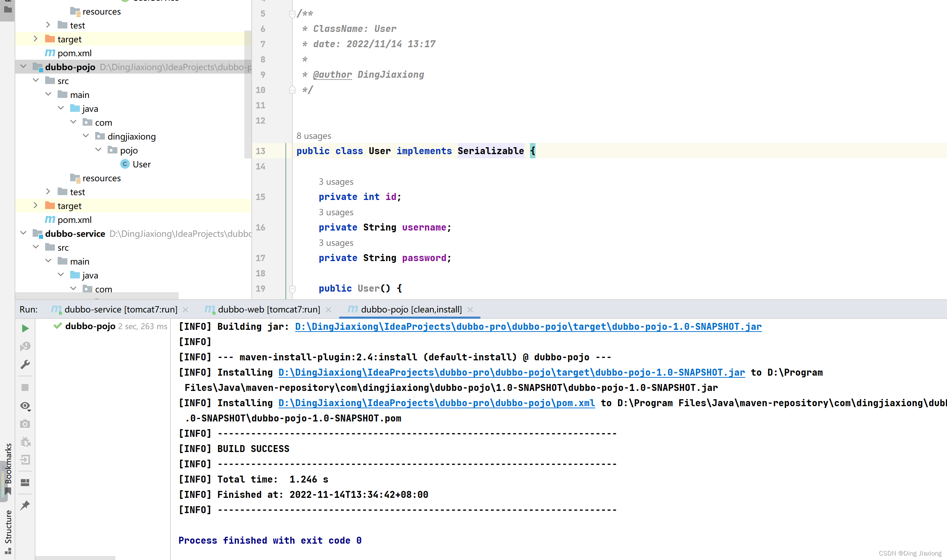Click Serializable in class declaration
This screenshot has width=947, height=560.
click(x=491, y=151)
